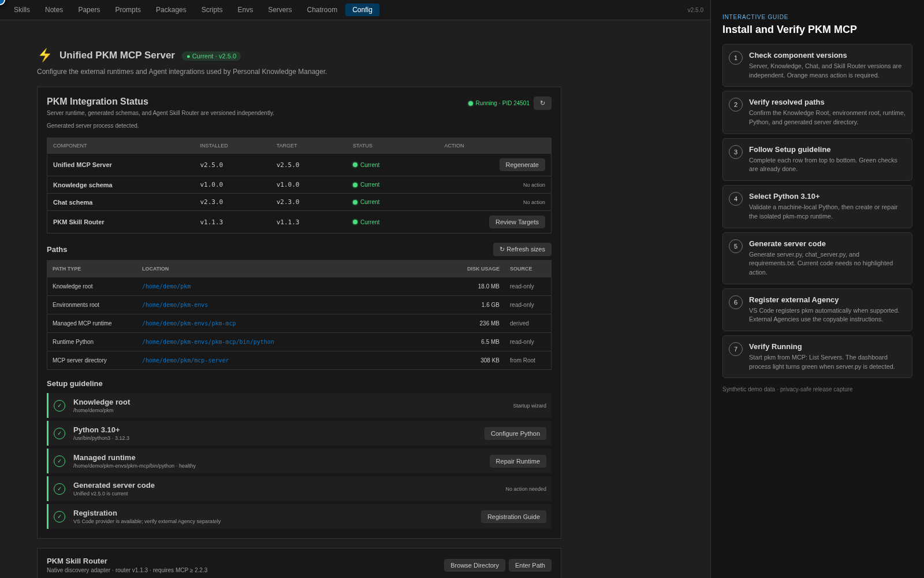Click the 'Startup wizard' label
This screenshot has width=924, height=578.
pyautogui.click(x=530, y=406)
